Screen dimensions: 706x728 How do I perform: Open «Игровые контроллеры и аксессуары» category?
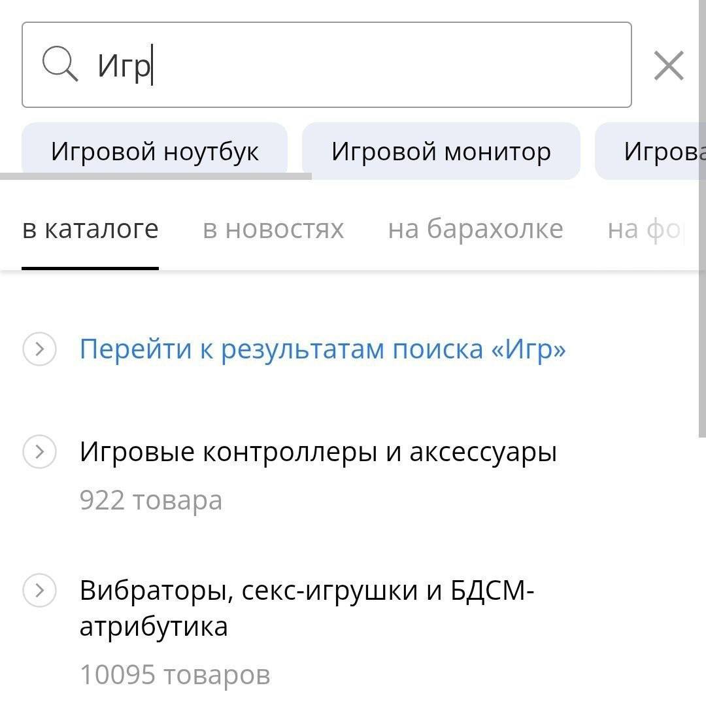(318, 451)
